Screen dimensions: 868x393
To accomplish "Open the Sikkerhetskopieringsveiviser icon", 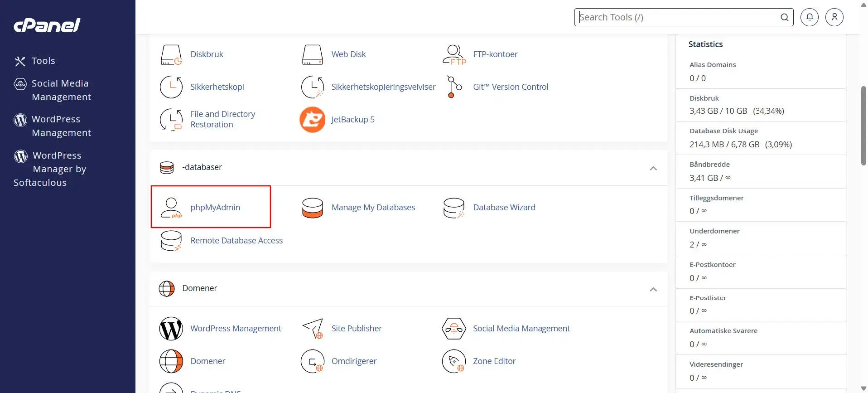I will point(313,87).
